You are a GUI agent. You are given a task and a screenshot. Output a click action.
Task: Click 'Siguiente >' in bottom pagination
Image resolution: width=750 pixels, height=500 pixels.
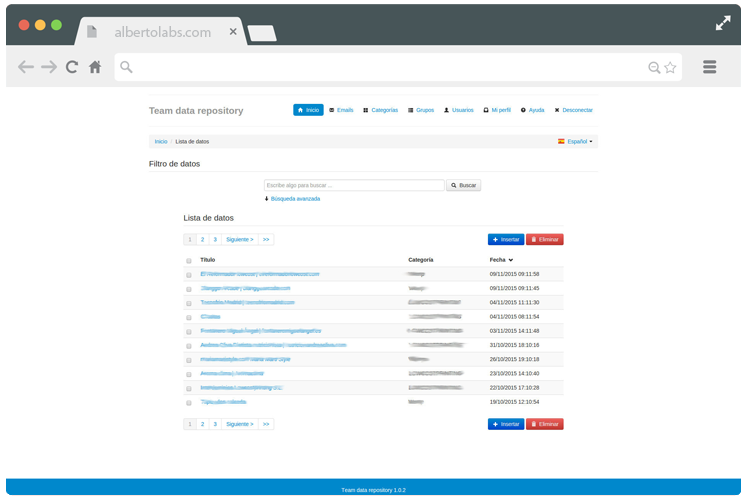240,424
